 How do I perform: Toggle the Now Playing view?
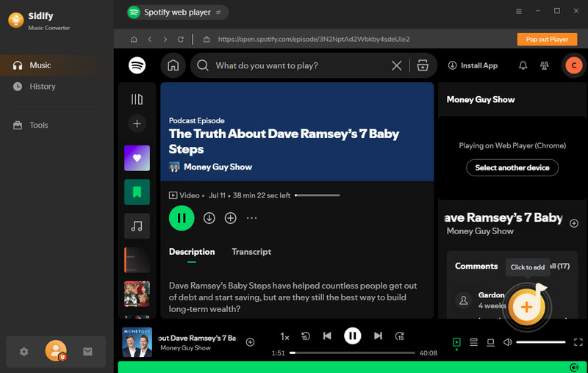(x=456, y=342)
